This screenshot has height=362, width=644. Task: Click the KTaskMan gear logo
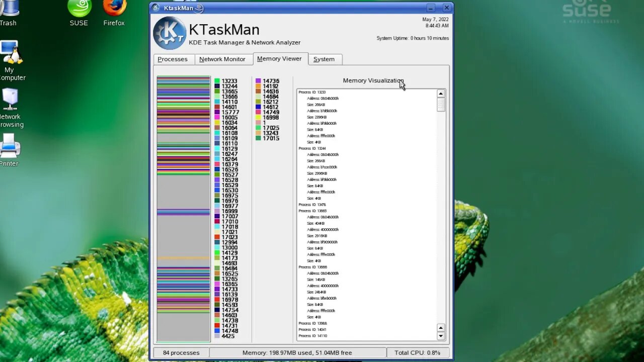[x=170, y=33]
